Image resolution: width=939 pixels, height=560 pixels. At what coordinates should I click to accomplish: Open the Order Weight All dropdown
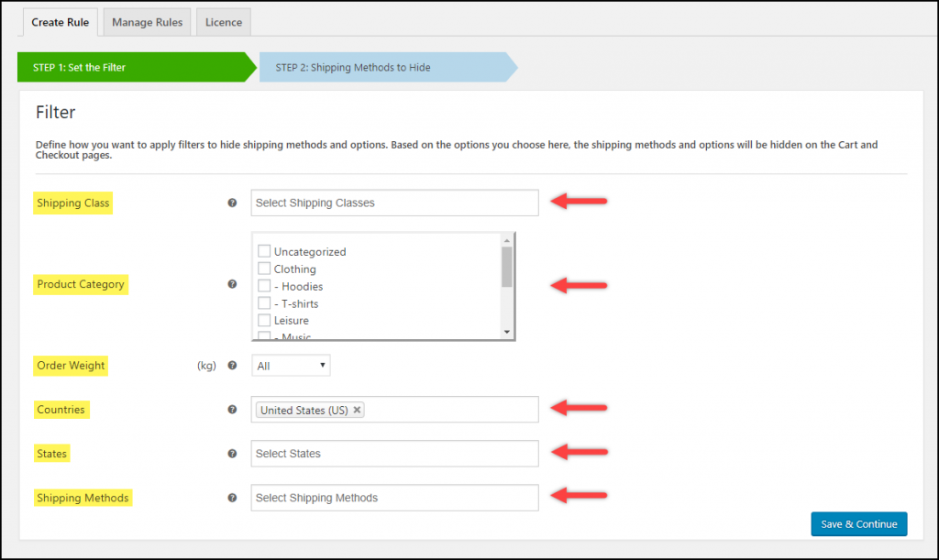291,366
